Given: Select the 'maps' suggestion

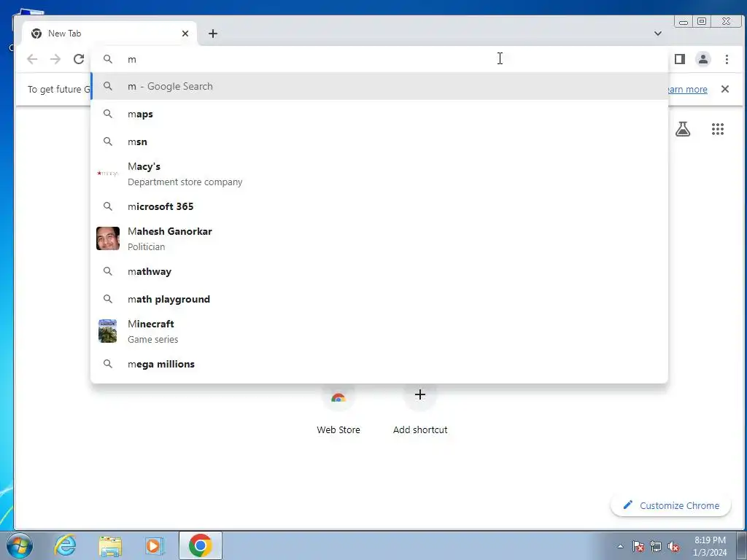Looking at the screenshot, I should (x=379, y=114).
